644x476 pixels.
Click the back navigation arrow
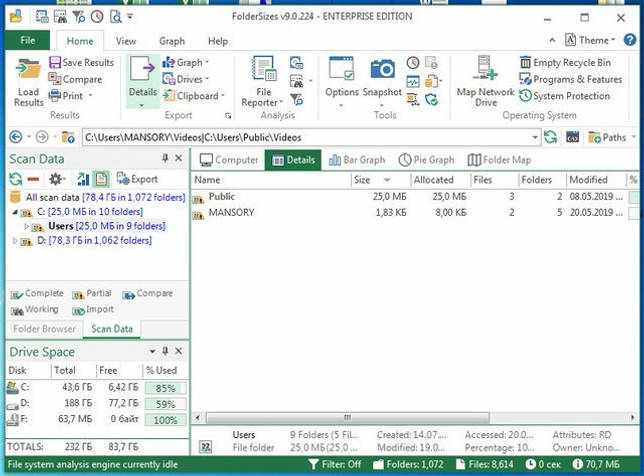16,137
